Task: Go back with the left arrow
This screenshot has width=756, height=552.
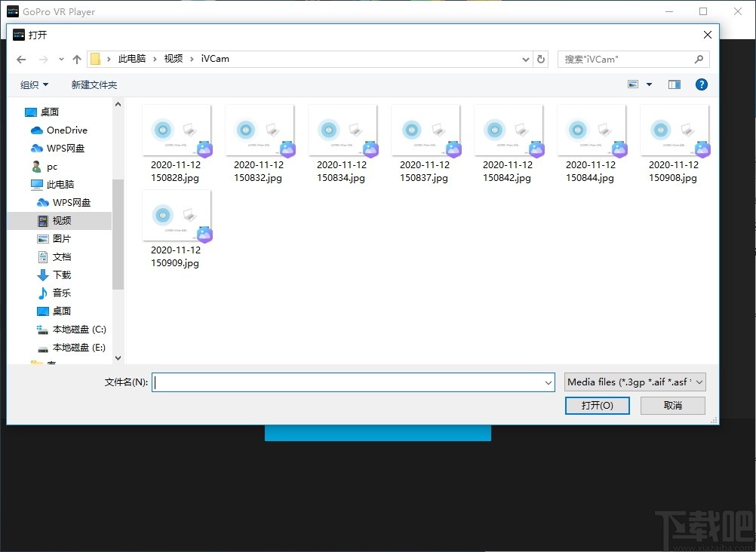Action: tap(21, 60)
